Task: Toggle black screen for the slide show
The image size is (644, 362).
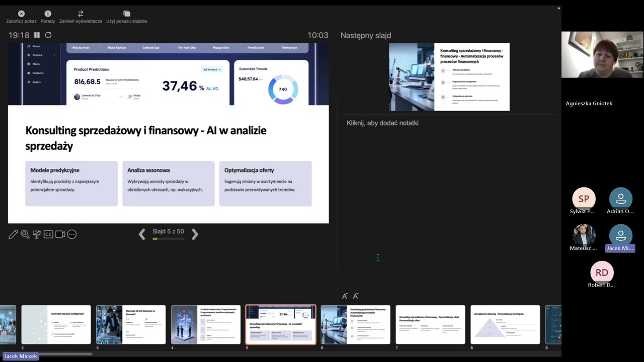Action: pyautogui.click(x=37, y=234)
